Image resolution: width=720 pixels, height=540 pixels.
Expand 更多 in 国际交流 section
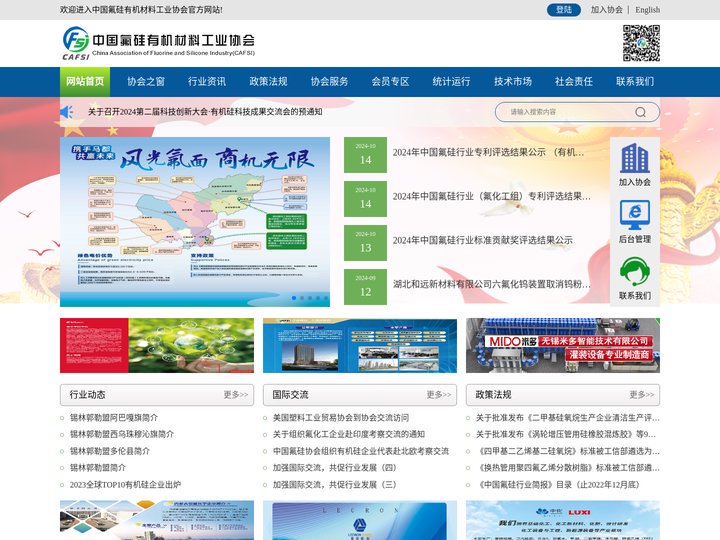pyautogui.click(x=439, y=395)
